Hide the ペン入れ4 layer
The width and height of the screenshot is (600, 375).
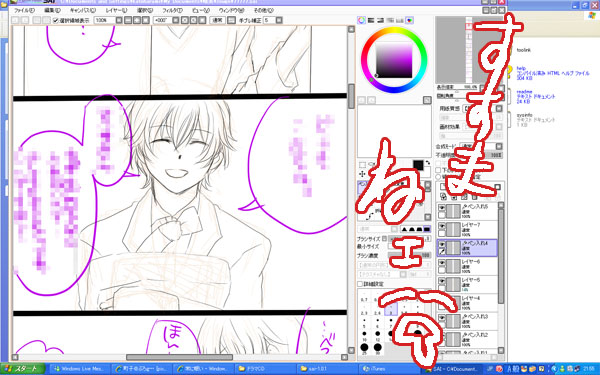442,244
